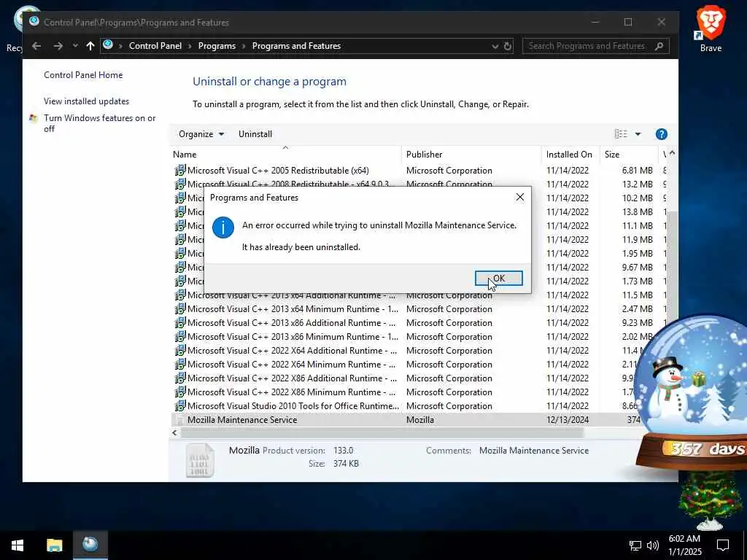Open recent locations dropdown chevron
Screen dimensions: 747x560
(x=75, y=46)
